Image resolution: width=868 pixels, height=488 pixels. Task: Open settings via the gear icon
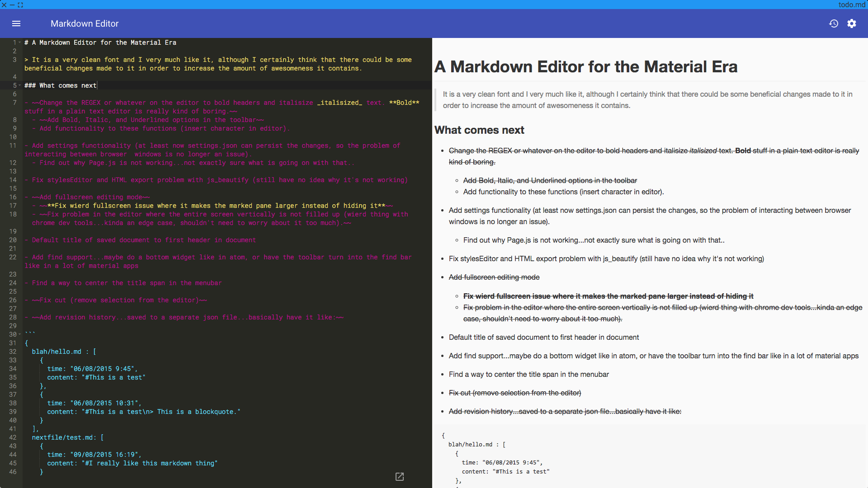[852, 23]
